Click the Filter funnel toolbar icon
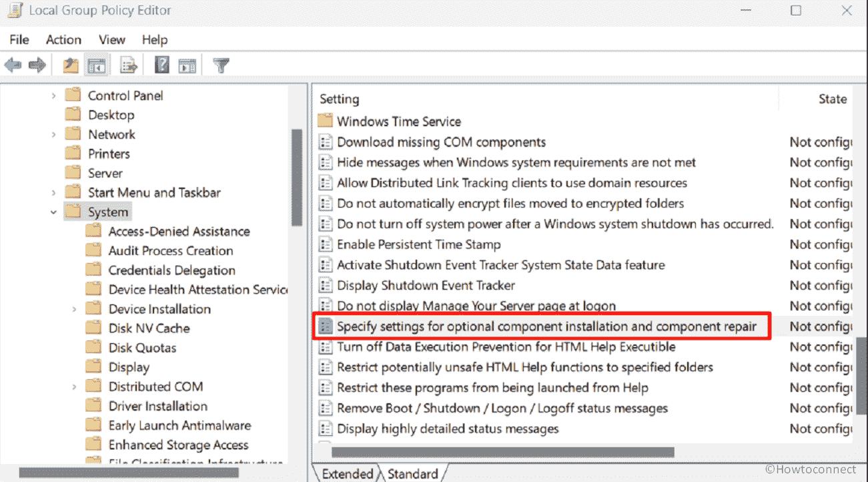Image resolution: width=868 pixels, height=482 pixels. (x=221, y=65)
